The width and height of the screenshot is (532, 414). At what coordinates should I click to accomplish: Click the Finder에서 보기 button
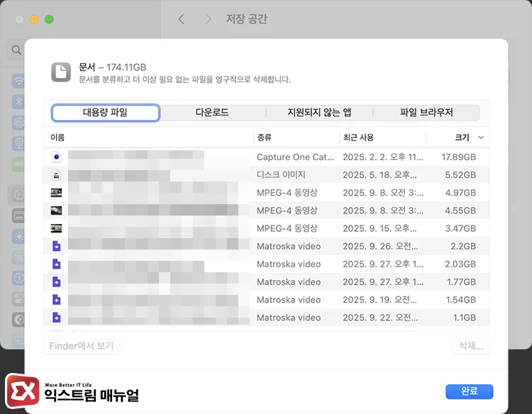pyautogui.click(x=82, y=347)
